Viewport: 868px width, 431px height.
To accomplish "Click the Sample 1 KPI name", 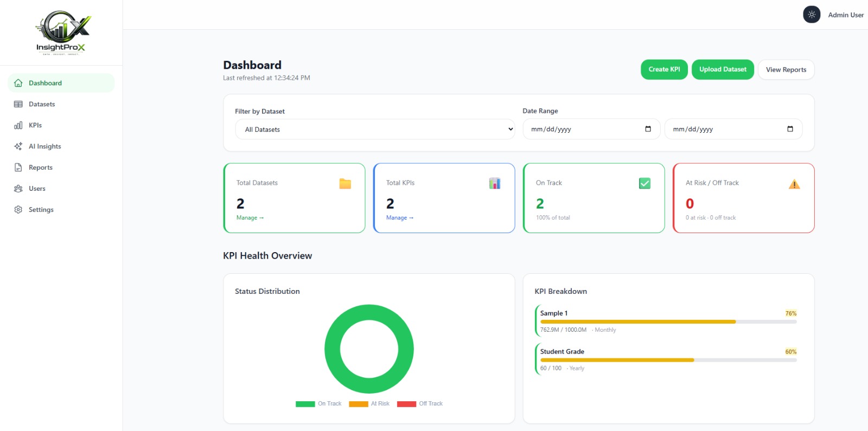I will (554, 313).
